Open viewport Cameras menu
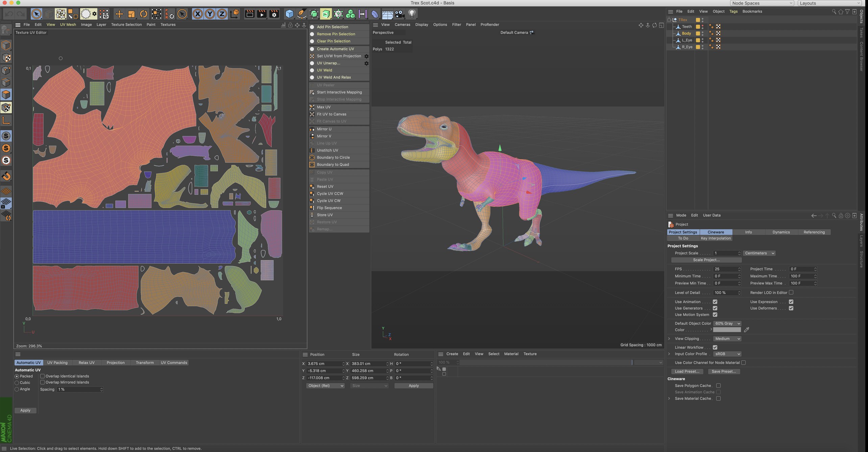The height and width of the screenshot is (452, 868). coord(402,25)
